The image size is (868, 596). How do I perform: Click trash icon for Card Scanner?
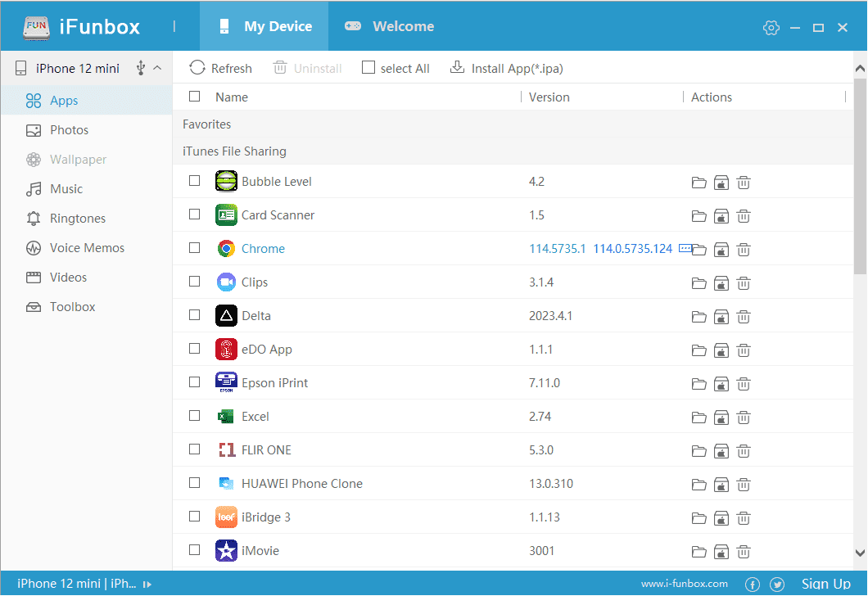744,216
